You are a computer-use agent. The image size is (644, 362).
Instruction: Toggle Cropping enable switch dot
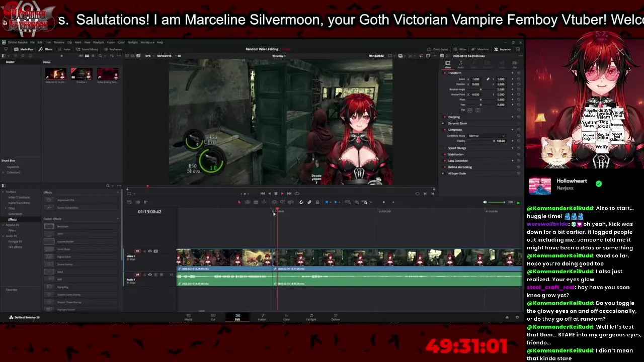[x=443, y=117]
